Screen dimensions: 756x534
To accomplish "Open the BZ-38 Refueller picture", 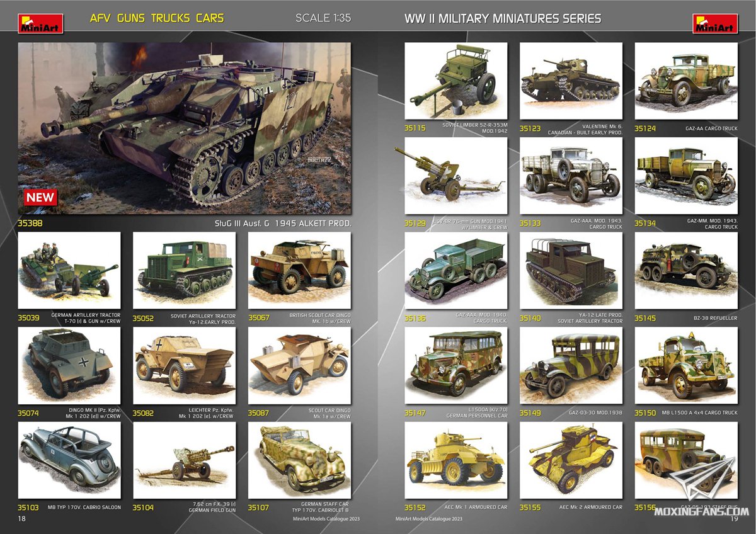I will pyautogui.click(x=686, y=271).
